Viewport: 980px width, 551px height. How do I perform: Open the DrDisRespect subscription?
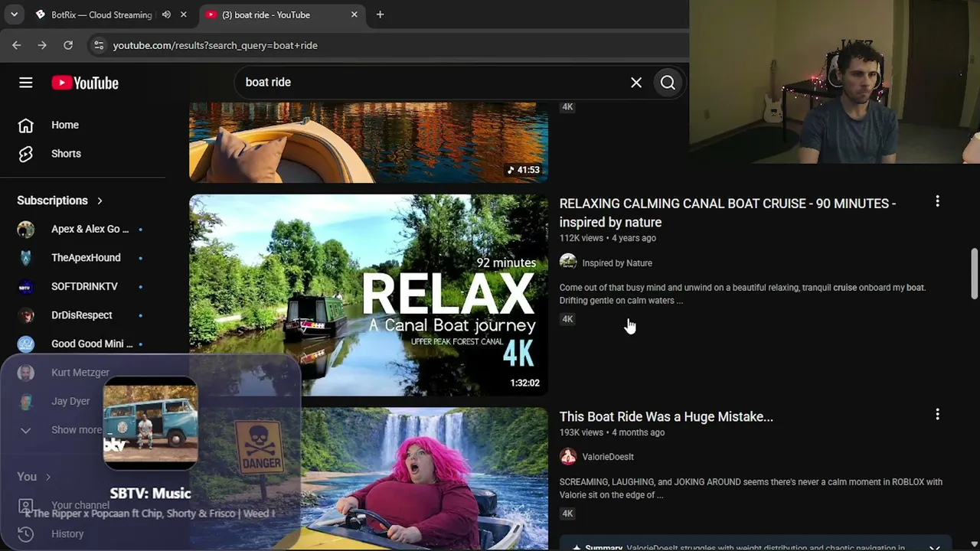[x=83, y=315]
